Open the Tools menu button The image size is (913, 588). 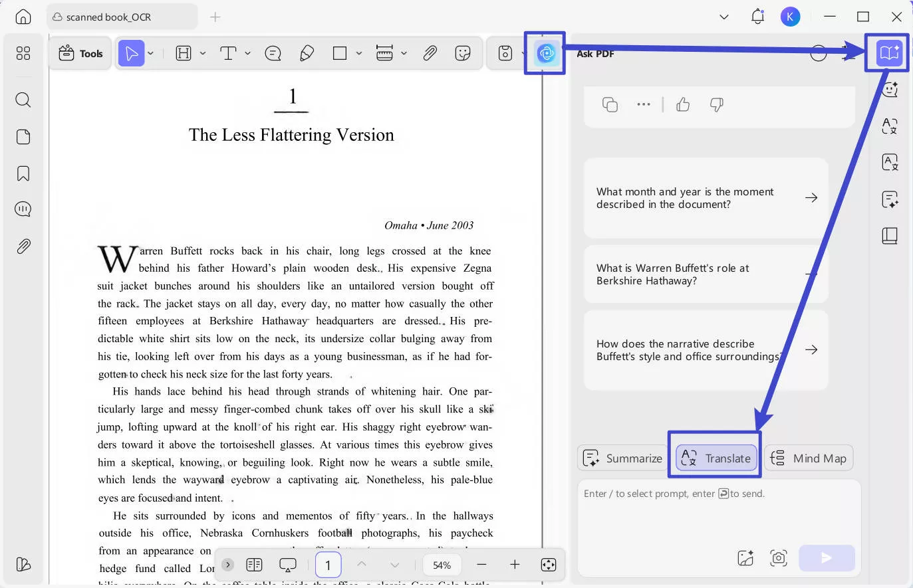click(81, 53)
